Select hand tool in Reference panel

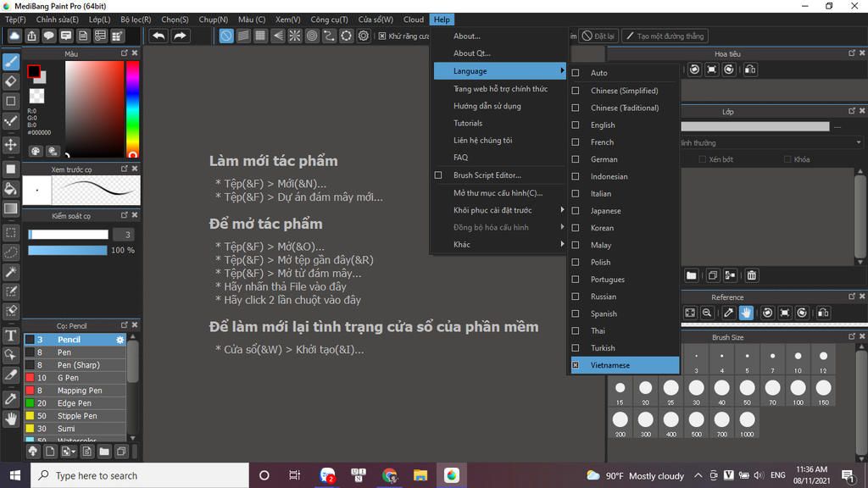[746, 313]
